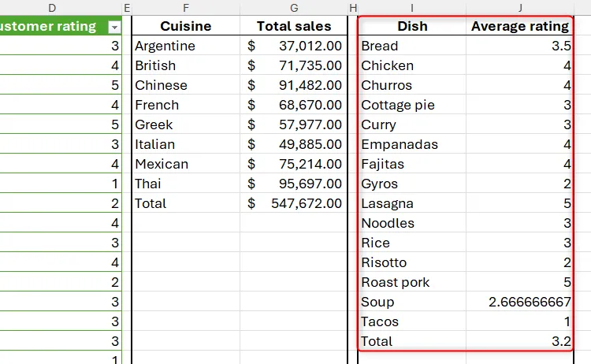Open the Customer rating filter dropdown
591x364 pixels.
(114, 27)
